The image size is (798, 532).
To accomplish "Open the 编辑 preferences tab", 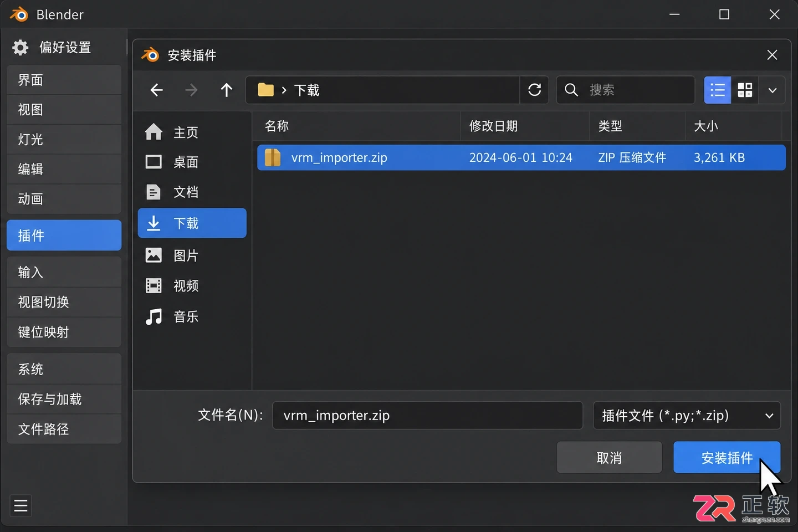I will click(64, 169).
